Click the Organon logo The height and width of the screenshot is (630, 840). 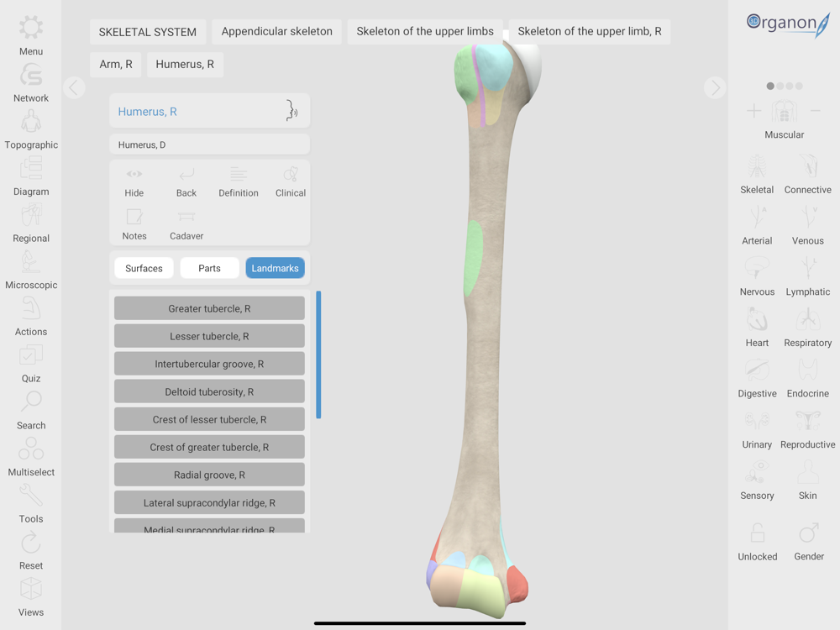[x=788, y=24]
